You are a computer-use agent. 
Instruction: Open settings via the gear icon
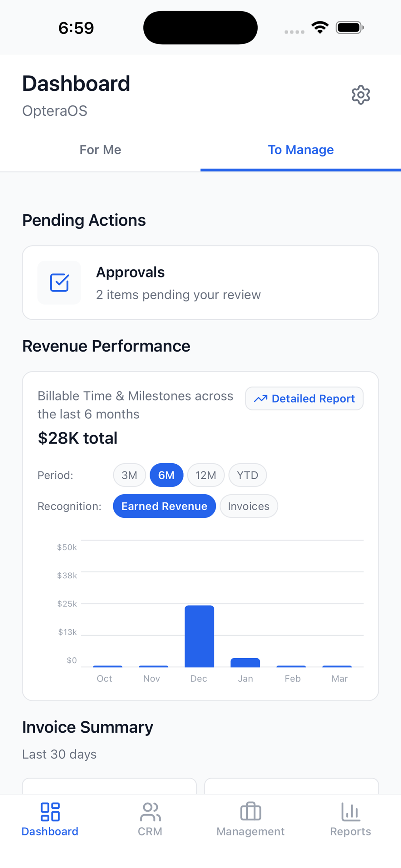(361, 95)
